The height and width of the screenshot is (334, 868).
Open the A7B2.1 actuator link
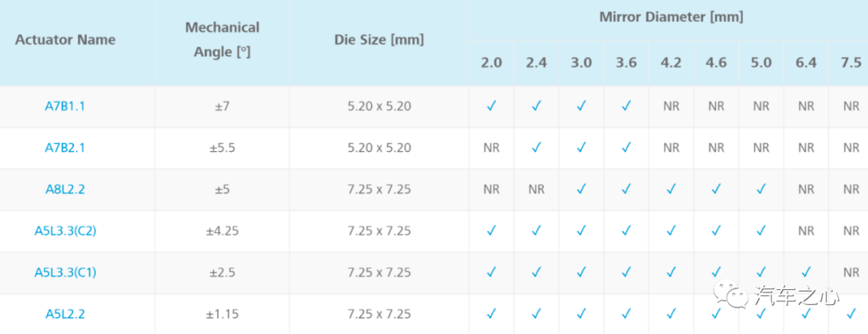coord(64,148)
